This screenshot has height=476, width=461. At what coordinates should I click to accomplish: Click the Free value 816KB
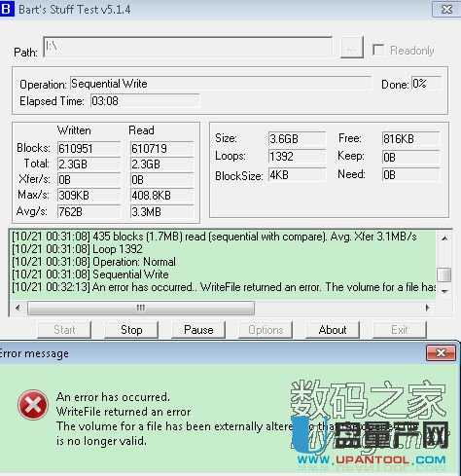(x=410, y=138)
